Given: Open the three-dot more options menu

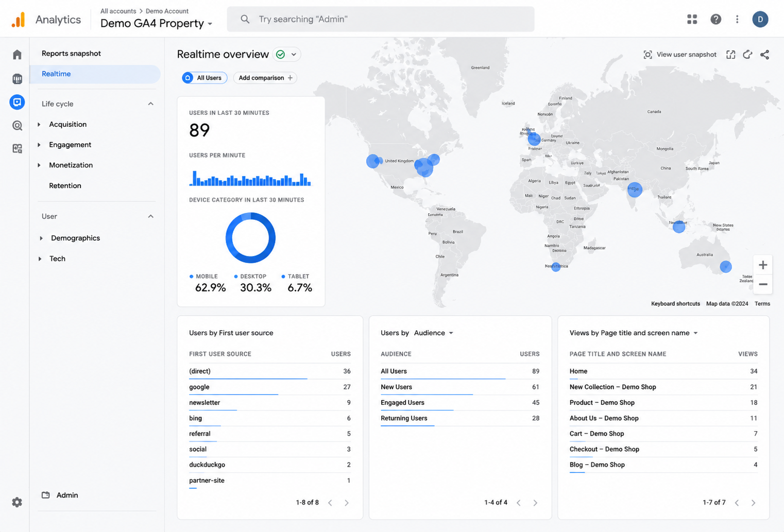Looking at the screenshot, I should point(737,19).
